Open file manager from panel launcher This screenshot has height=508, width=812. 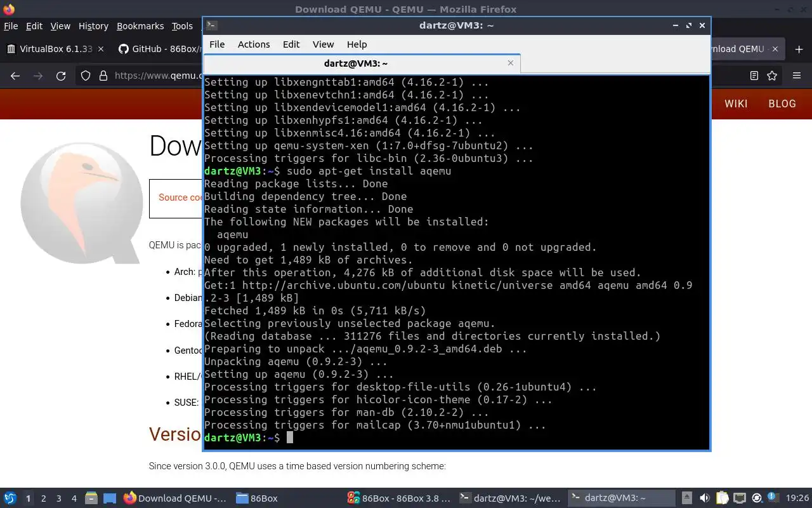[91, 498]
